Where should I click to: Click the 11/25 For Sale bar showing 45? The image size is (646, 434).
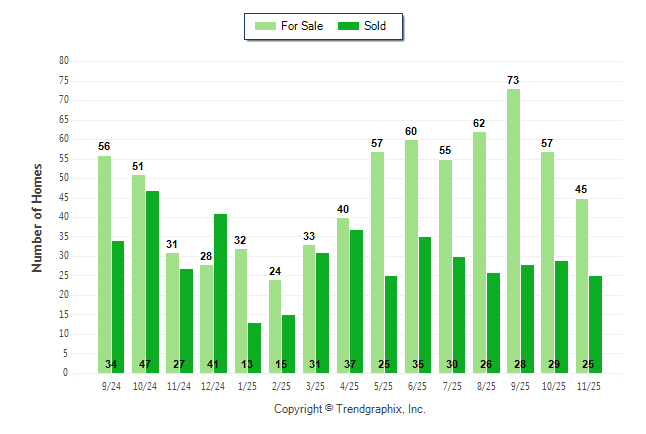tap(581, 285)
